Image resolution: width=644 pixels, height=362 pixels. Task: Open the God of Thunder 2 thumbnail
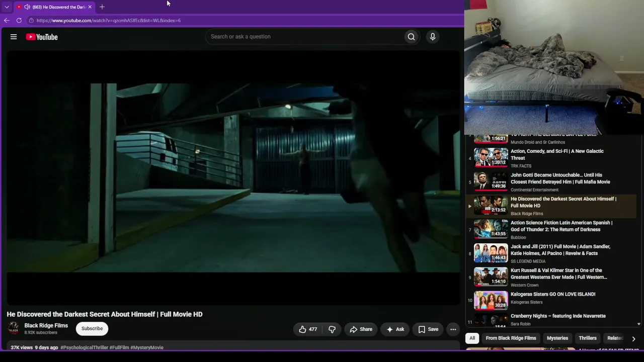coord(491,229)
